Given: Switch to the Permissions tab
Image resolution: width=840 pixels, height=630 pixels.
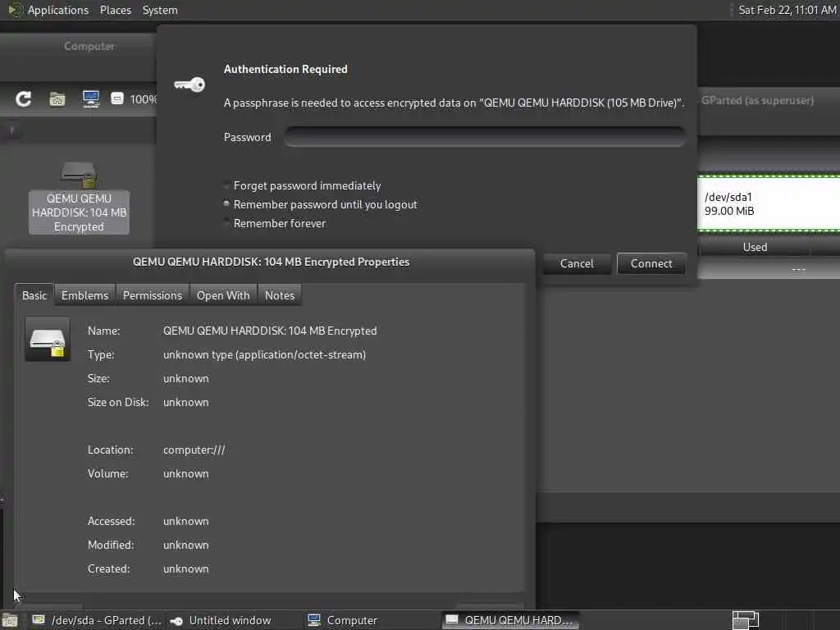Looking at the screenshot, I should click(x=153, y=295).
